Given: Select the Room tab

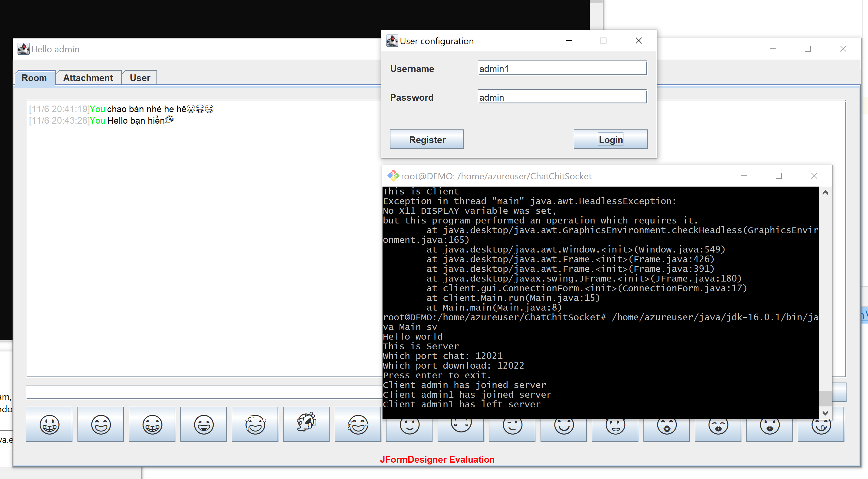Looking at the screenshot, I should point(34,78).
